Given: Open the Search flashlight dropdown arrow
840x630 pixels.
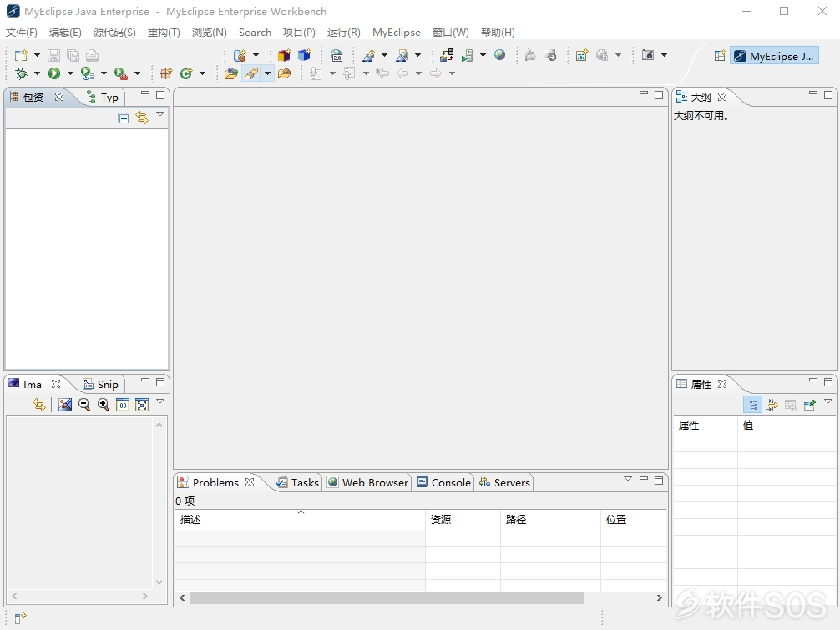Looking at the screenshot, I should coord(267,73).
